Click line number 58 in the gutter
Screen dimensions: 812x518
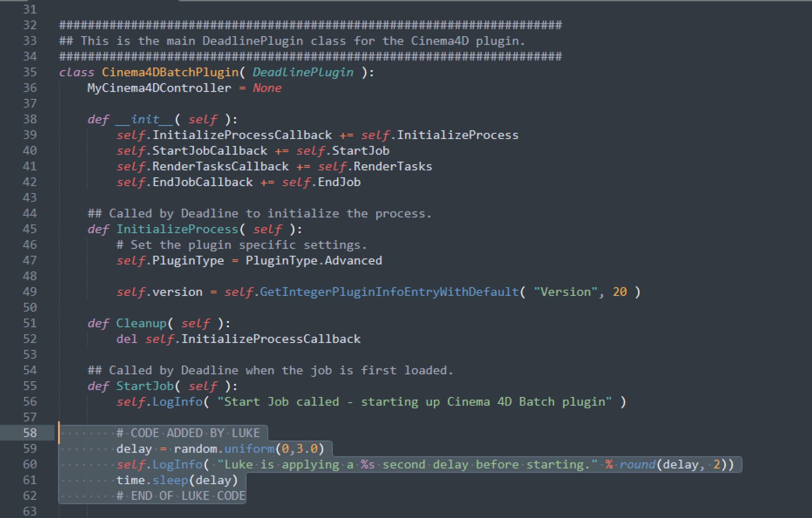coord(30,433)
